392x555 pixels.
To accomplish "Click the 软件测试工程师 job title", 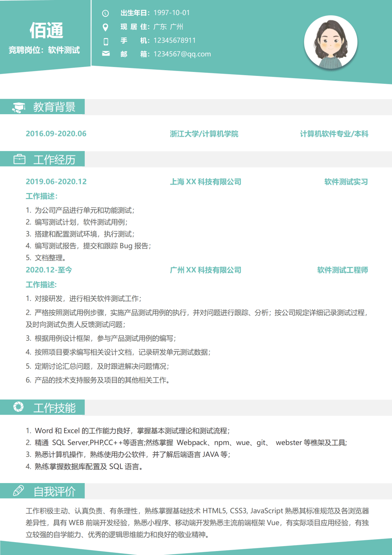I will tap(343, 270).
